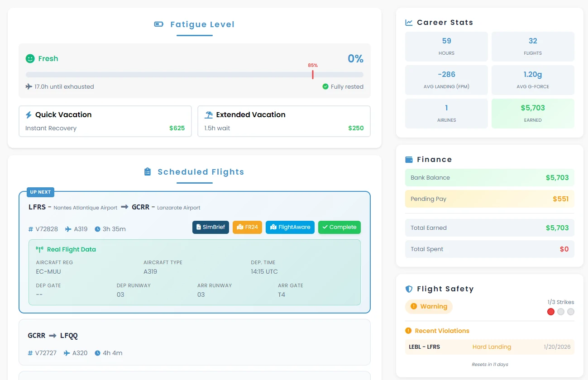Mark flight V72828 as Complete

339,227
